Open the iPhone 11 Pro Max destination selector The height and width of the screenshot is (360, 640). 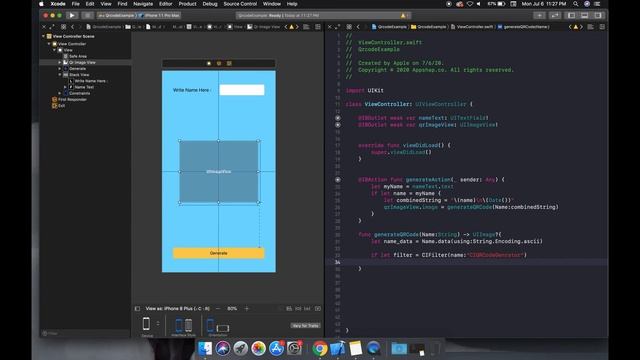pos(160,16)
